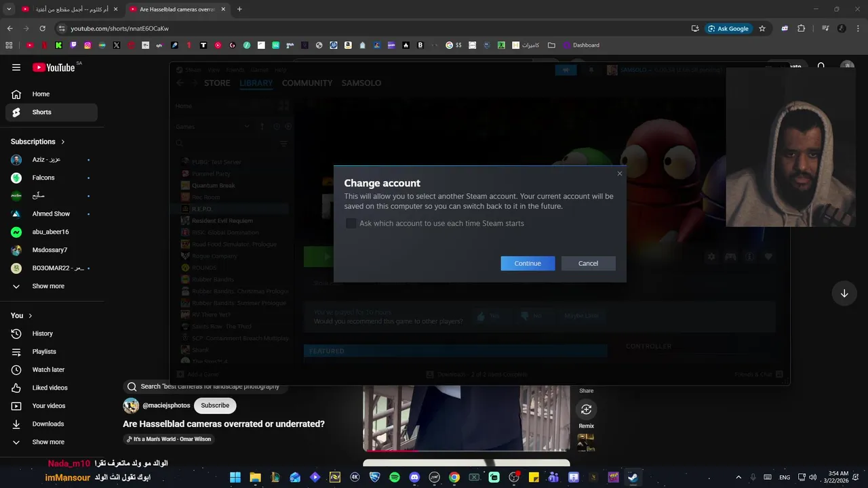
Task: Open abu_abeer16 channel in subscriptions
Action: (x=52, y=232)
